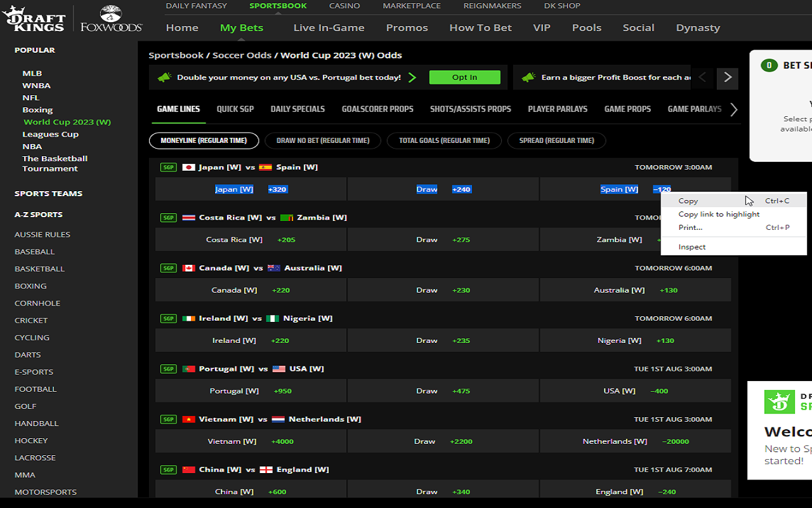Click the USA flag icon in the match header
Viewport: 812px width, 508px height.
(x=279, y=369)
